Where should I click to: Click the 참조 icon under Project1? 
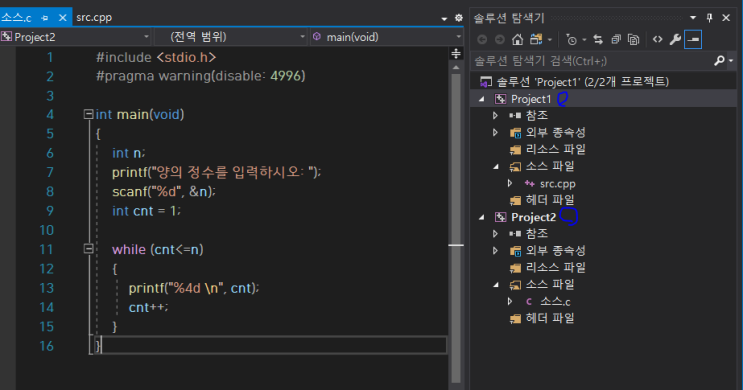tap(515, 115)
